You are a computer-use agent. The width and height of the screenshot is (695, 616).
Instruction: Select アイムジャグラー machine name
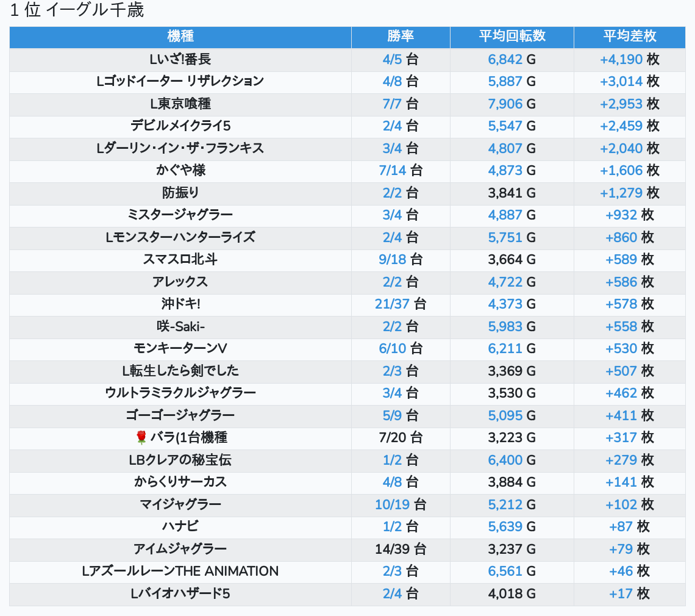click(180, 549)
